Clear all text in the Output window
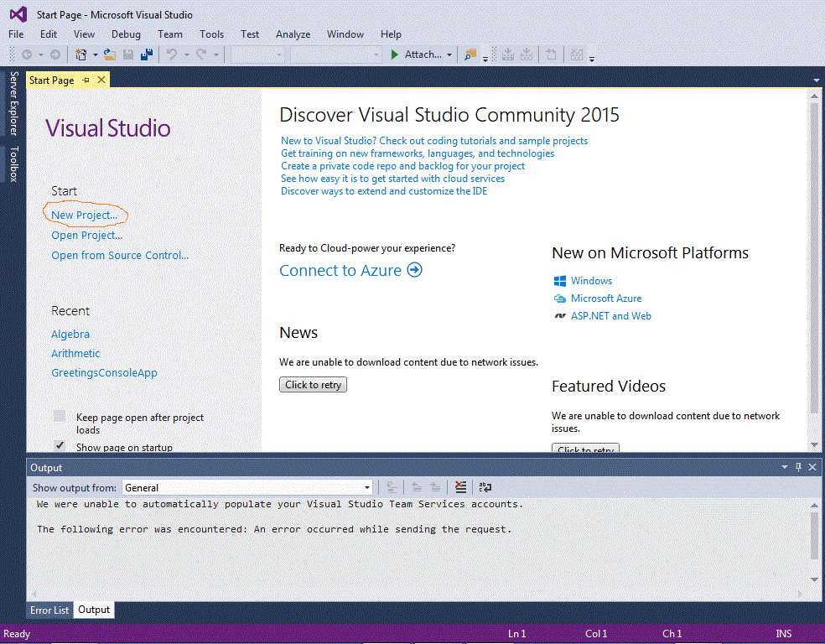The width and height of the screenshot is (825, 644). pyautogui.click(x=460, y=487)
